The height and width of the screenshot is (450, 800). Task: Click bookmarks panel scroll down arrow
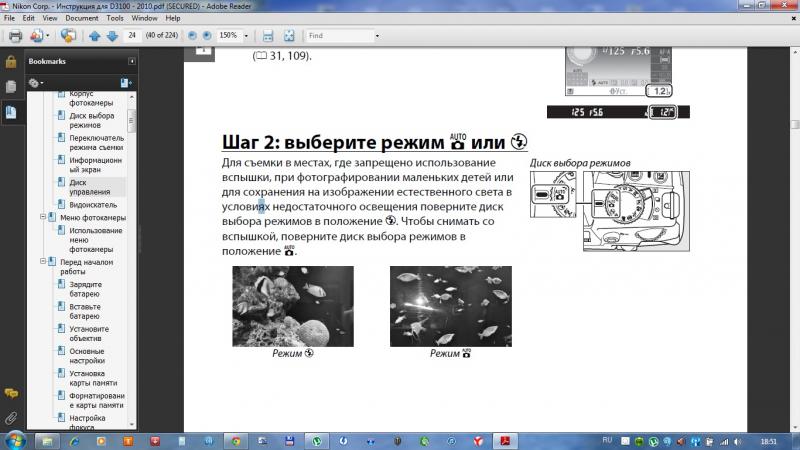132,424
